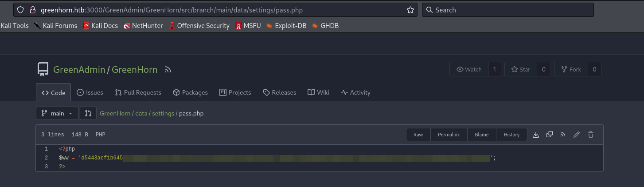View the Raw file

(418, 135)
